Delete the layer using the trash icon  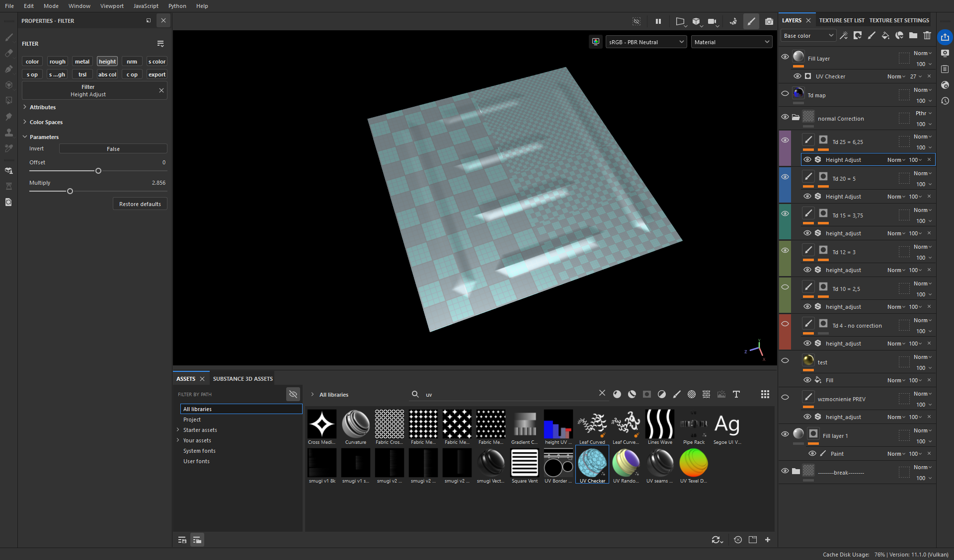(927, 35)
